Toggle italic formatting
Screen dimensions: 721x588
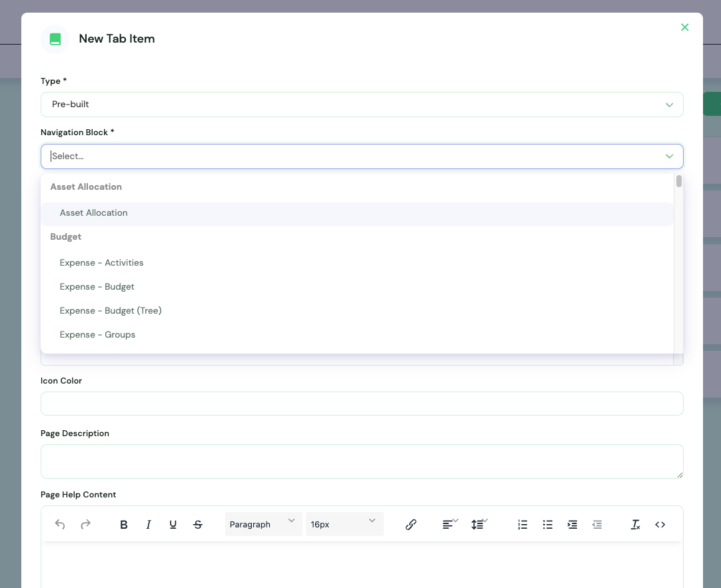coord(148,524)
